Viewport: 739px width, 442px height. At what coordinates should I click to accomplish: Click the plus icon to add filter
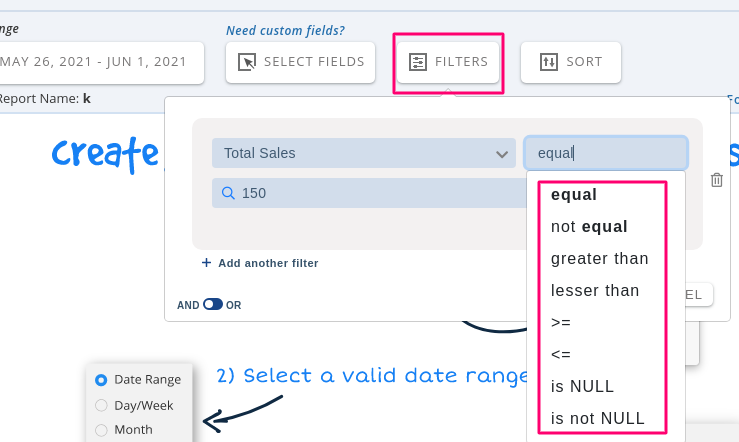pos(206,263)
